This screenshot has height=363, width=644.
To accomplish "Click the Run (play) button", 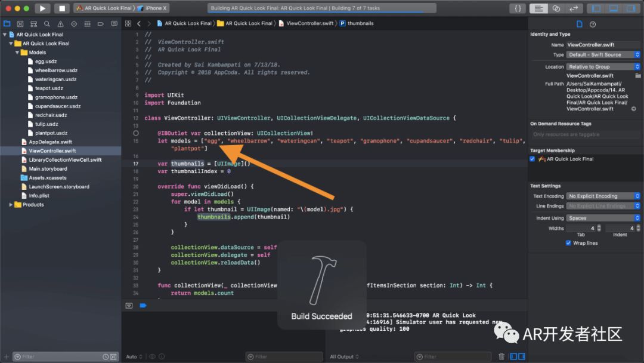I will click(x=42, y=8).
